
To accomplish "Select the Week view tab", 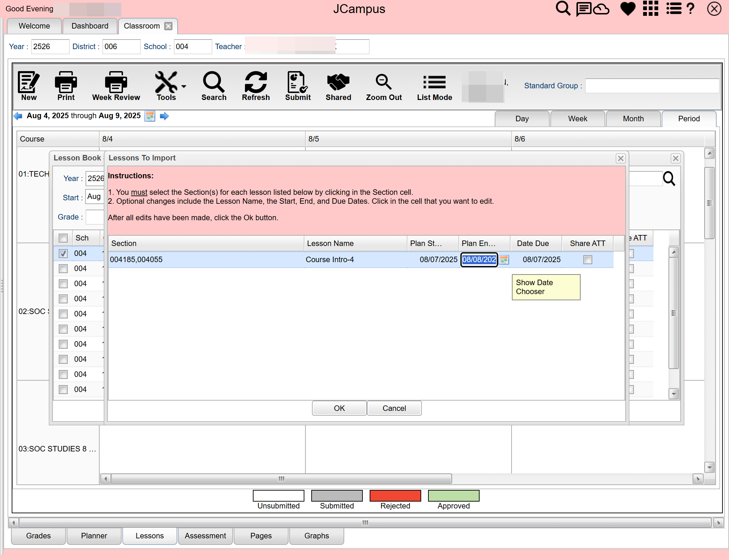I will pos(577,119).
